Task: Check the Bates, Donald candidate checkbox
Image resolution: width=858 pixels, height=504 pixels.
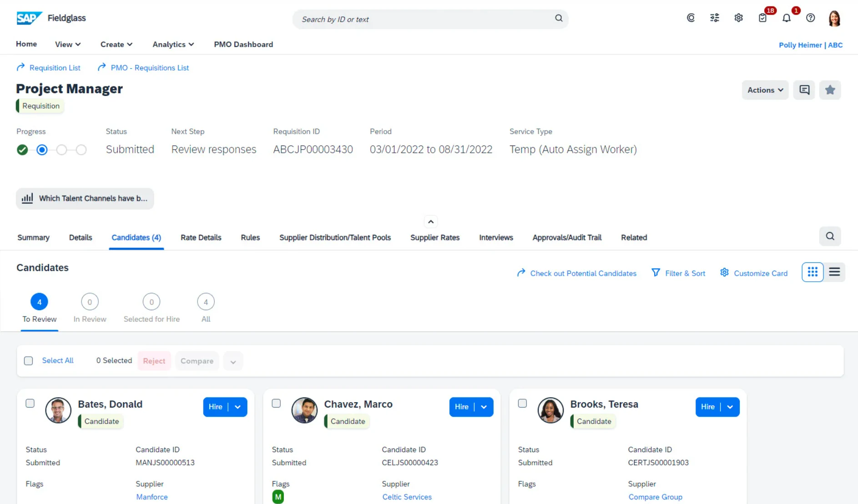Action: [30, 403]
